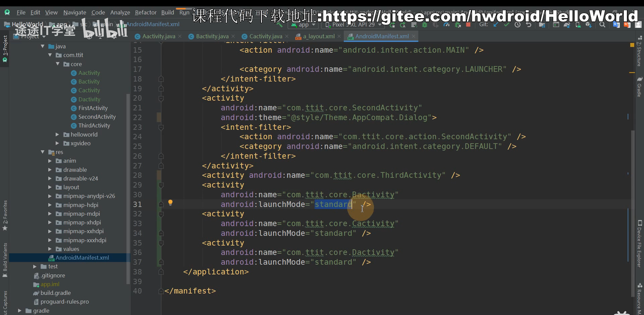
Task: Switch to the Bactivity.java tab
Action: click(x=212, y=36)
